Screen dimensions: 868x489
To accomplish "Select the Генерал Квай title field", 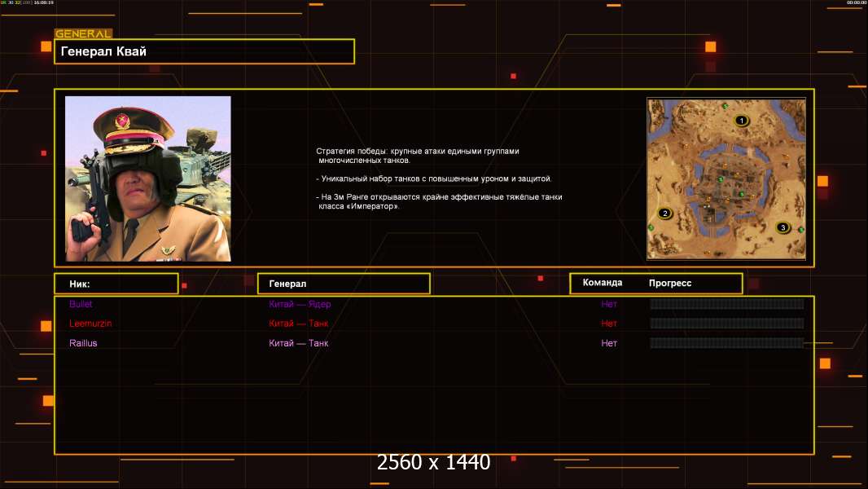I will (x=204, y=51).
